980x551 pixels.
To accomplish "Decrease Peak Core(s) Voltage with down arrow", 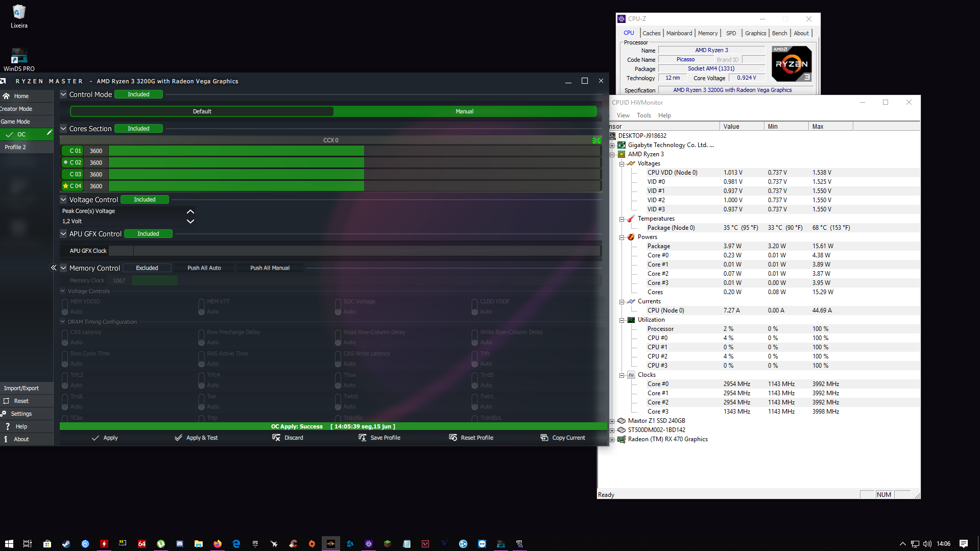I will click(190, 221).
